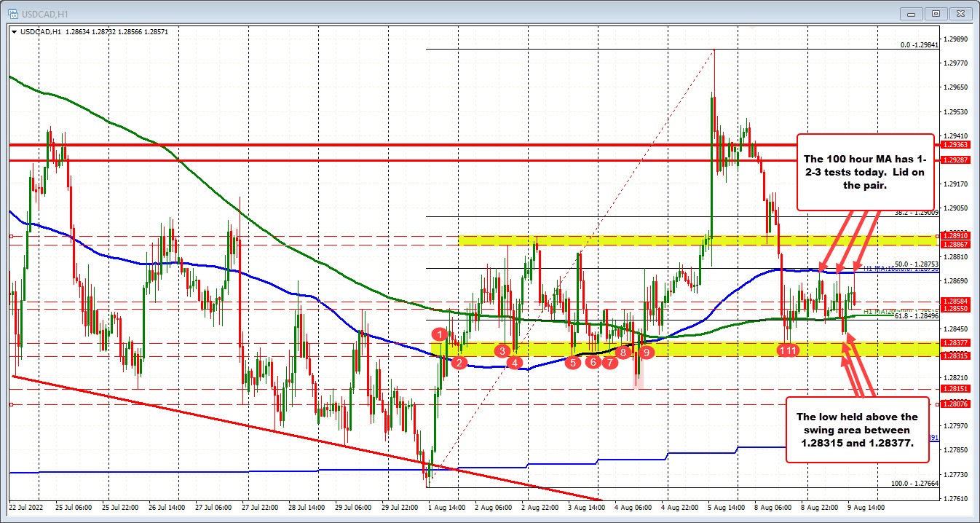Click numbered marker 2 badge below the blue MA
Screen dimensions: 980x523
point(459,363)
